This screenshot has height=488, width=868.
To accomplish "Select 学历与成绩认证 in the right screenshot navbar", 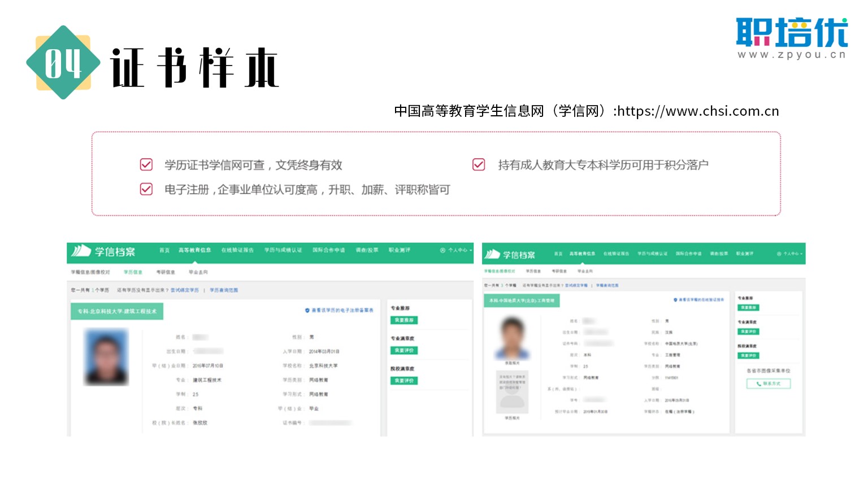I will 653,254.
